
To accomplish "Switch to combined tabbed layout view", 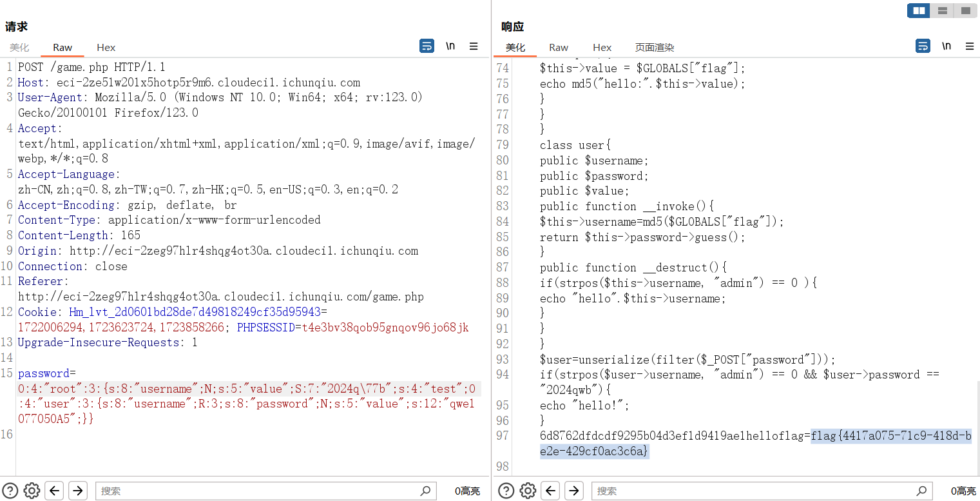I will 965,10.
